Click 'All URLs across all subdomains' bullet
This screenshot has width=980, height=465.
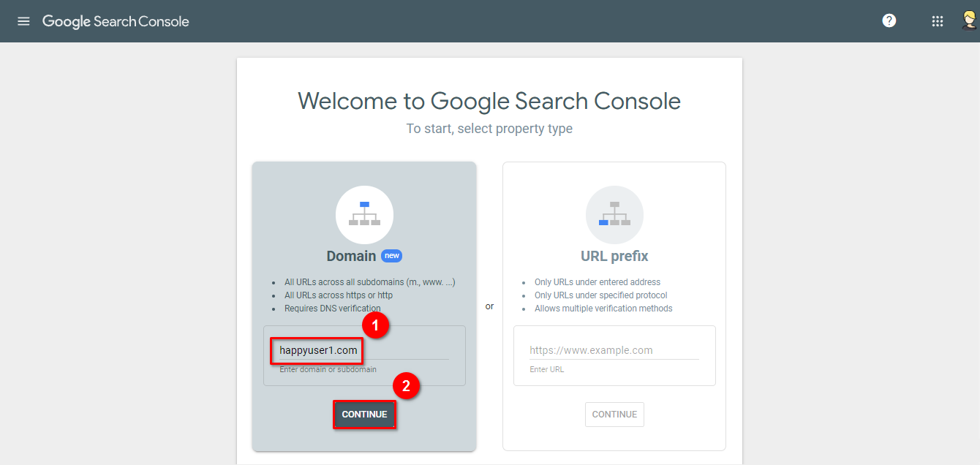click(x=370, y=282)
